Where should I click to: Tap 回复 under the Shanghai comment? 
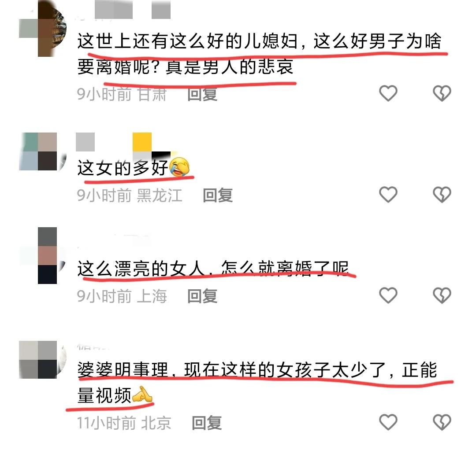pyautogui.click(x=202, y=296)
